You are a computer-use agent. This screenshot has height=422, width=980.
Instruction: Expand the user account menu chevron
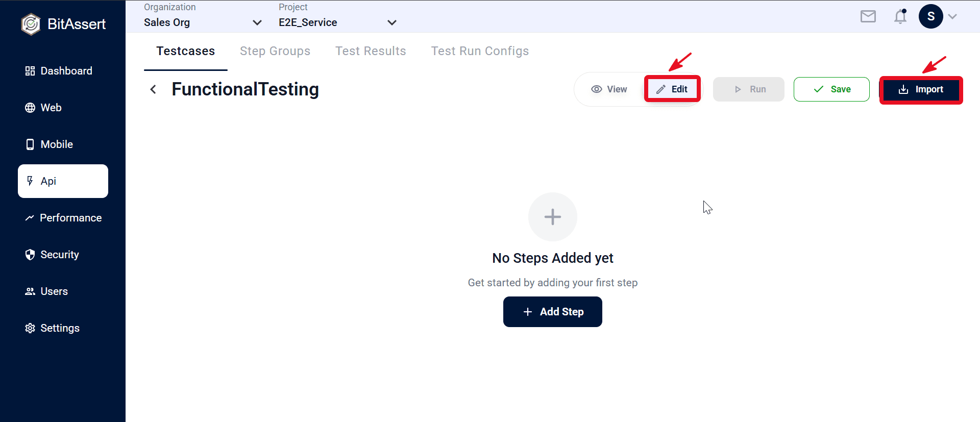(952, 16)
